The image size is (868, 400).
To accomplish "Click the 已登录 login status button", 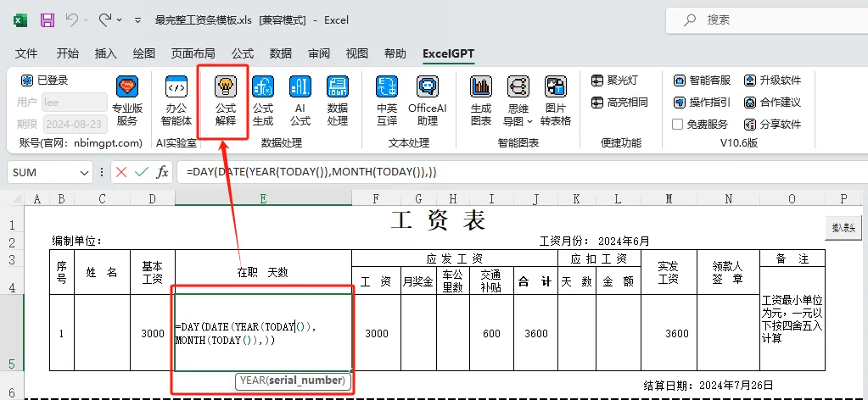I will (44, 81).
